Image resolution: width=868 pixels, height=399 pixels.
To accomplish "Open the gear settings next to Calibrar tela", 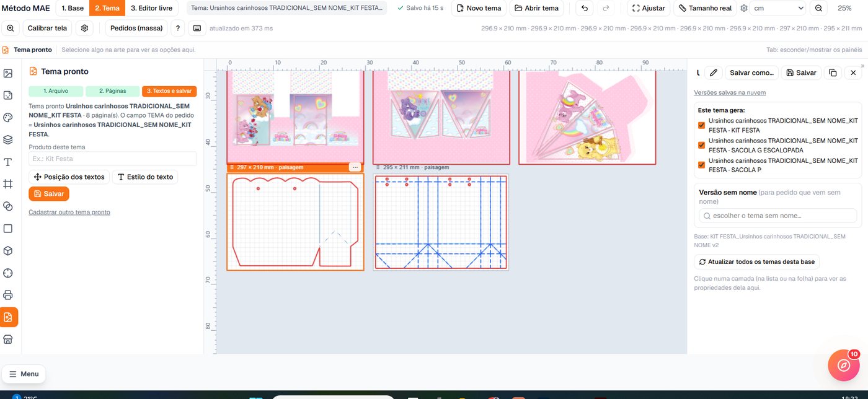I will (85, 28).
